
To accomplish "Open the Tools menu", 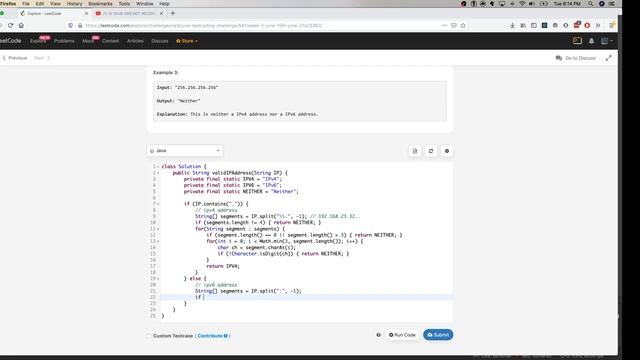I will tap(124, 4).
